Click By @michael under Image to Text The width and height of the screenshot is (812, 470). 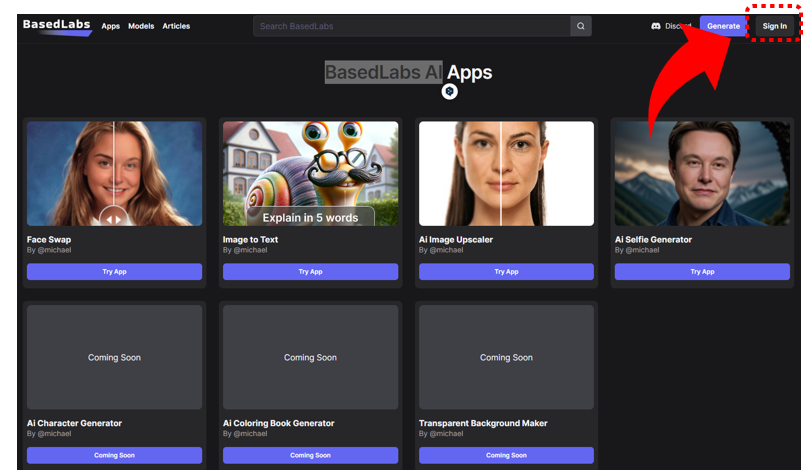coord(245,250)
